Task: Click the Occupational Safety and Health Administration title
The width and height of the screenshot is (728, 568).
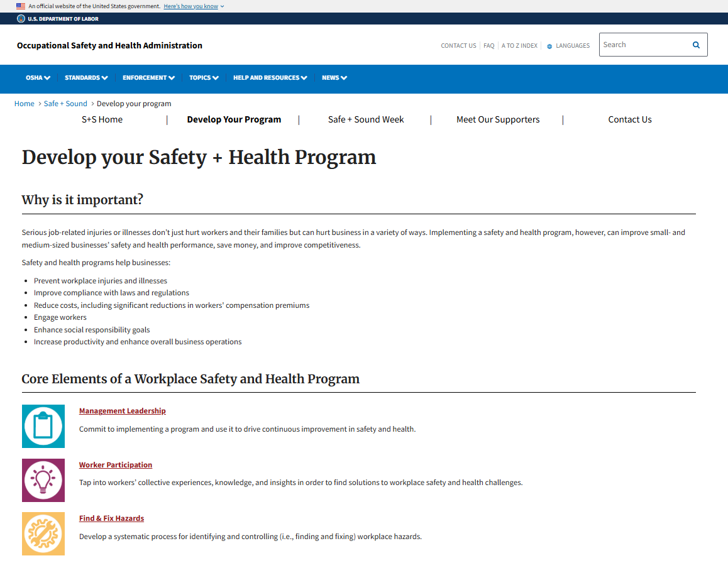Action: (x=109, y=45)
